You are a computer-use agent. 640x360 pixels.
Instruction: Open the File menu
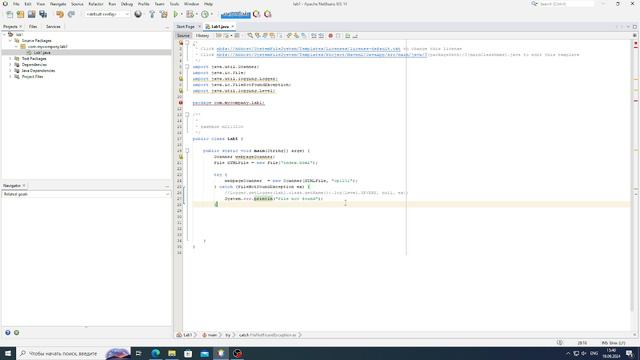pos(16,4)
